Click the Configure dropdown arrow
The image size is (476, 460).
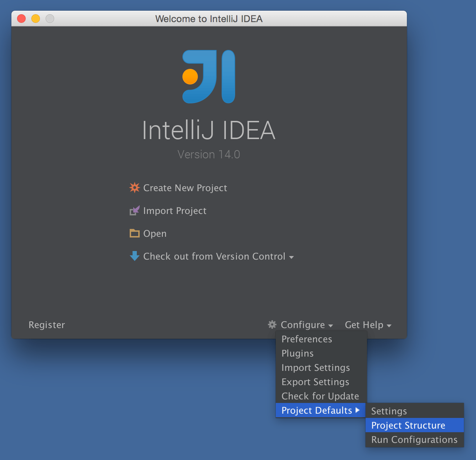coord(331,326)
